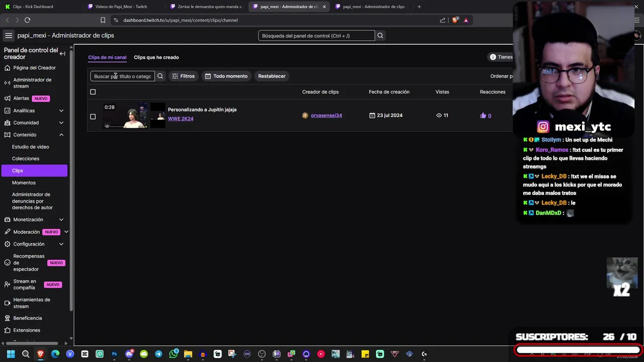
Task: Switch to the last papi_mexi Administrador browser tab
Action: click(x=371, y=7)
